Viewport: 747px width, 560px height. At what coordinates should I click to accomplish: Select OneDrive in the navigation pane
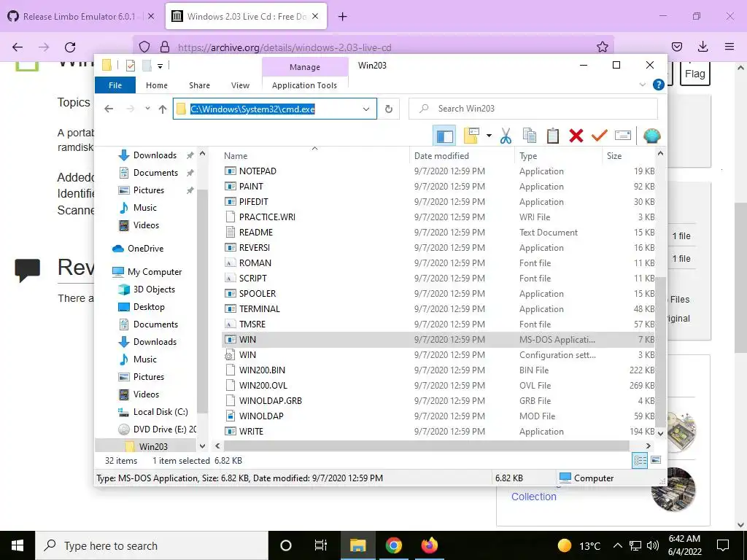(x=145, y=249)
